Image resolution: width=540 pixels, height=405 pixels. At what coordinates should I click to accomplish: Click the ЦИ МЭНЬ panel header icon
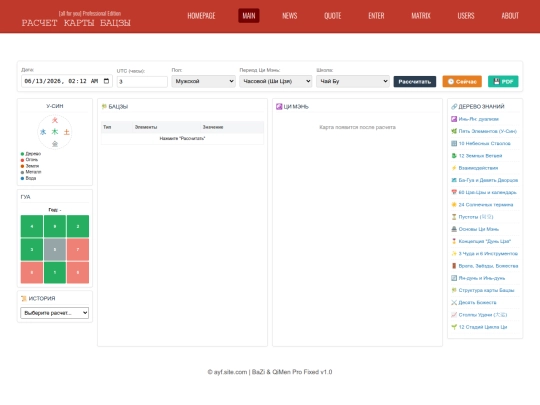point(279,107)
